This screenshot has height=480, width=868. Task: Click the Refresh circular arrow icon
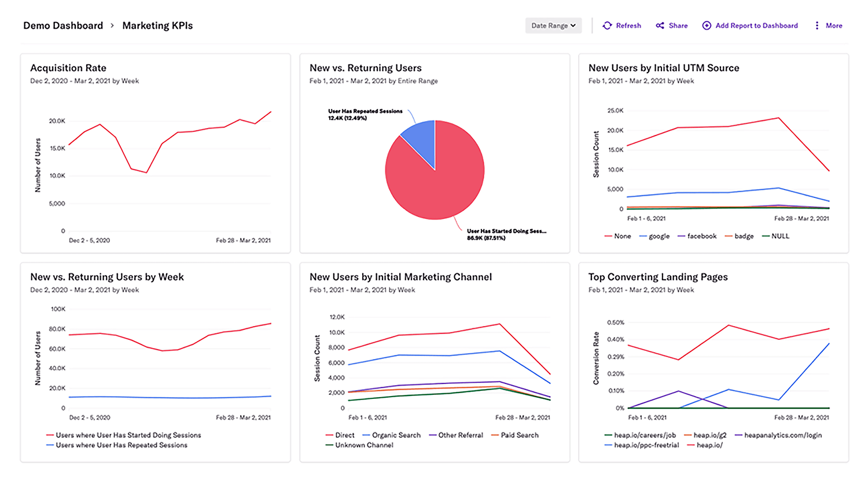point(607,25)
